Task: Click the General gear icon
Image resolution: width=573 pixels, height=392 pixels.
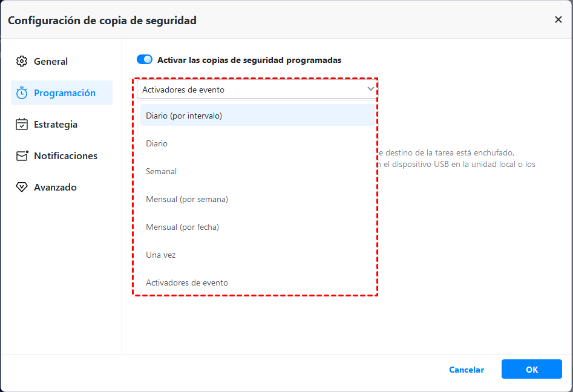Action: click(x=22, y=61)
